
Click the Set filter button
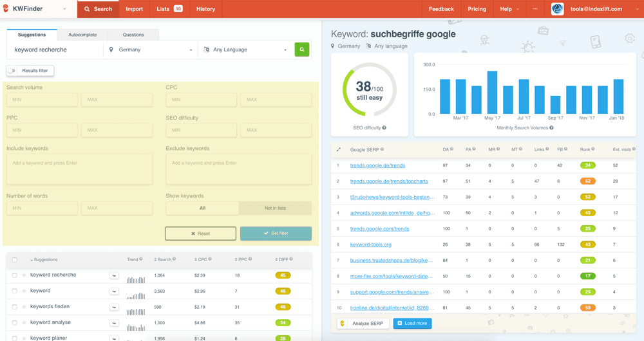coord(276,234)
